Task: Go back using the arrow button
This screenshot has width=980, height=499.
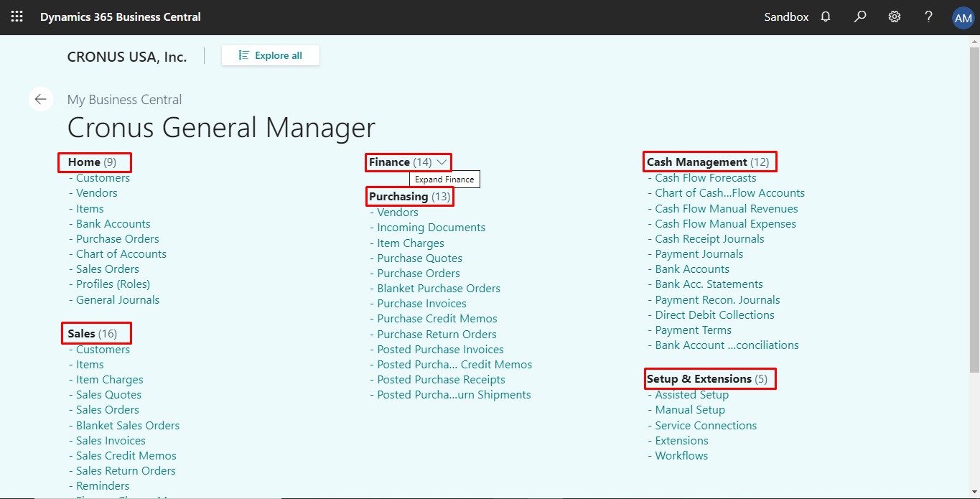Action: point(41,99)
